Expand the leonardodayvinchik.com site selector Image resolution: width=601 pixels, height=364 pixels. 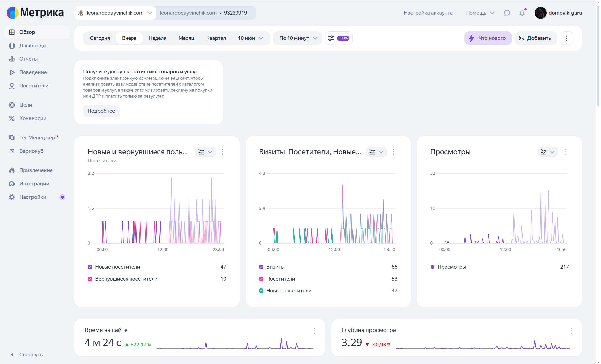tap(115, 13)
